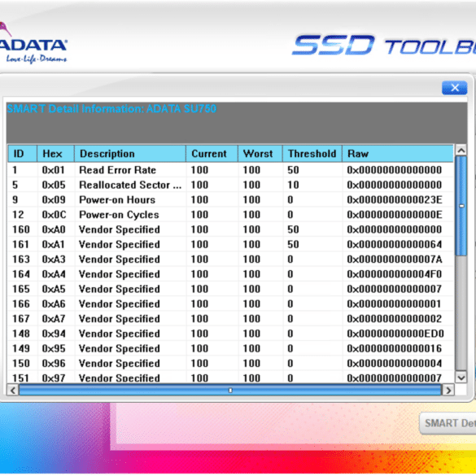Click raw value 0x000000000023E
This screenshot has width=476, height=476.
click(395, 199)
